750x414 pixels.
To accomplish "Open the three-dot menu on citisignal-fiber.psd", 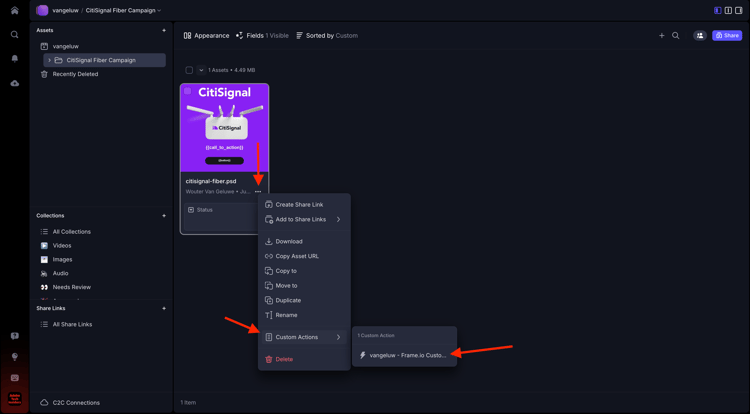I will (x=258, y=192).
